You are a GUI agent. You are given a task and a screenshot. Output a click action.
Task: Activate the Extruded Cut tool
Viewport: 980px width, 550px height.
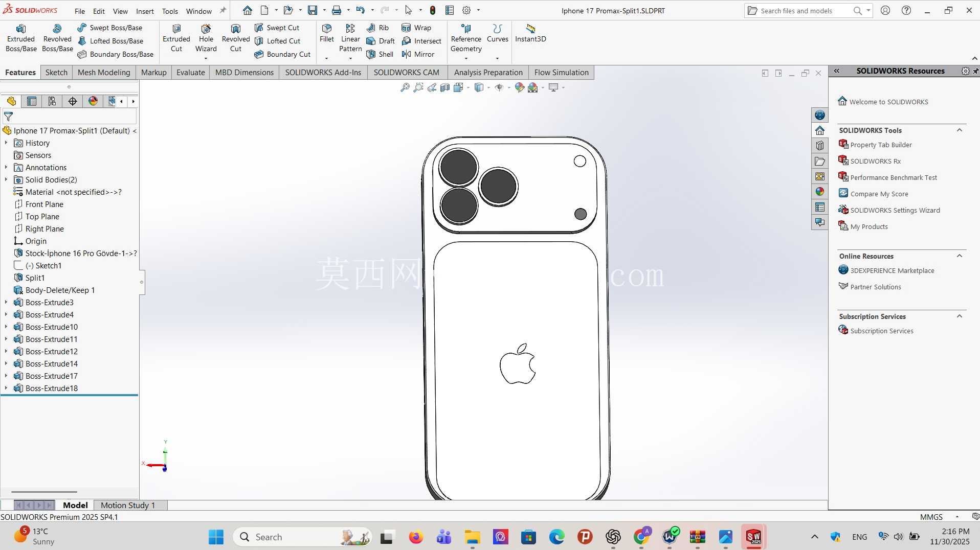pos(176,38)
